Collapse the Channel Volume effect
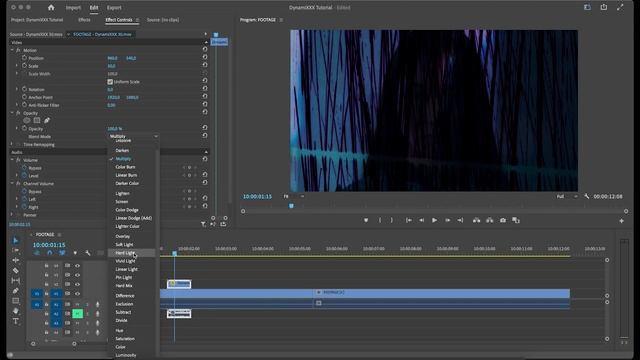This screenshot has height=360, width=640. point(12,183)
